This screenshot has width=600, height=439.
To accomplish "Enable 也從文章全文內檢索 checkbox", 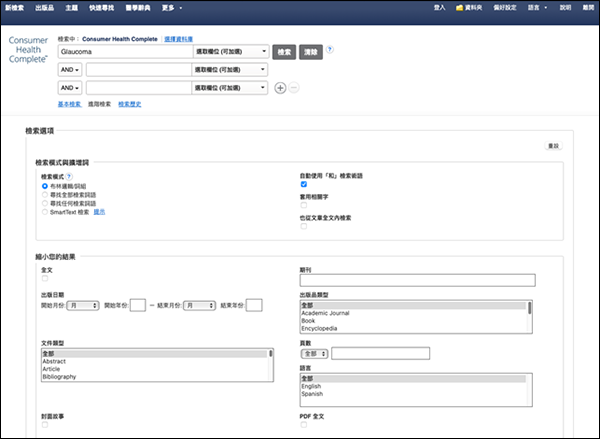I will tap(304, 227).
